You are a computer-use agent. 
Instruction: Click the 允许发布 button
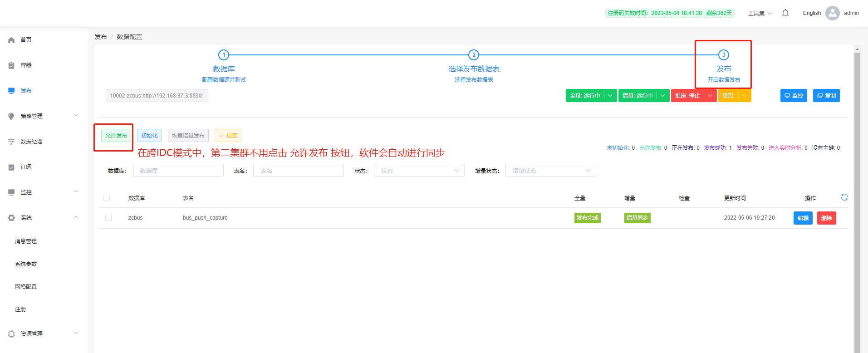[116, 136]
